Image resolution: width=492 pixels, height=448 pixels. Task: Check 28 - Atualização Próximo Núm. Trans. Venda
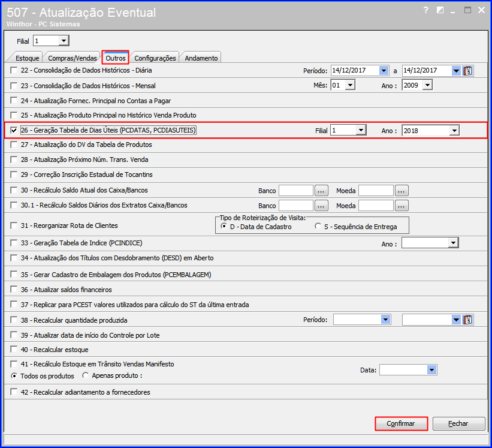coord(14,160)
